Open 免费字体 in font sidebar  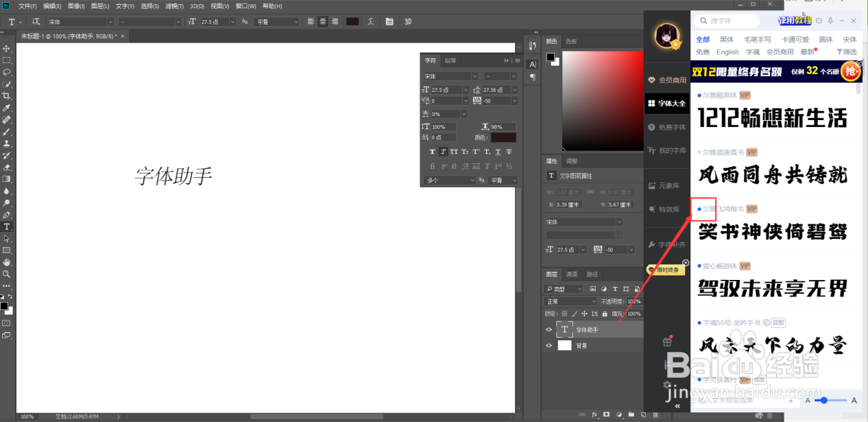coord(666,127)
